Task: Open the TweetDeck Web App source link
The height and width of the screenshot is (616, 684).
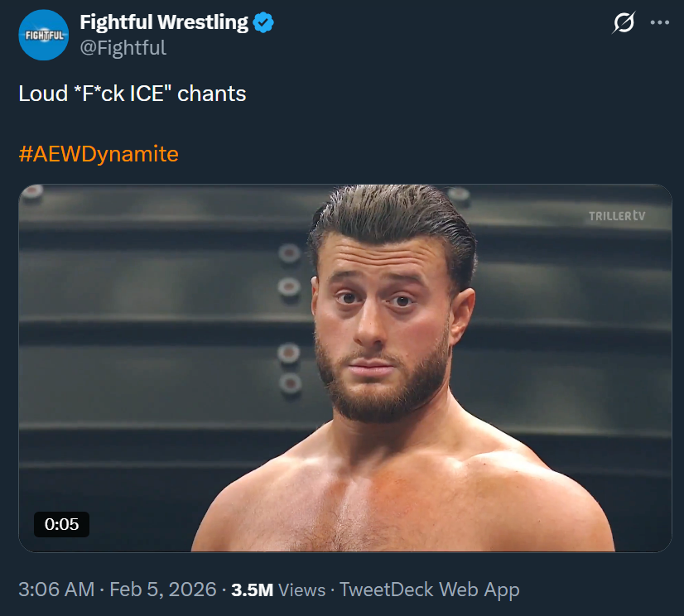Action: 429,590
